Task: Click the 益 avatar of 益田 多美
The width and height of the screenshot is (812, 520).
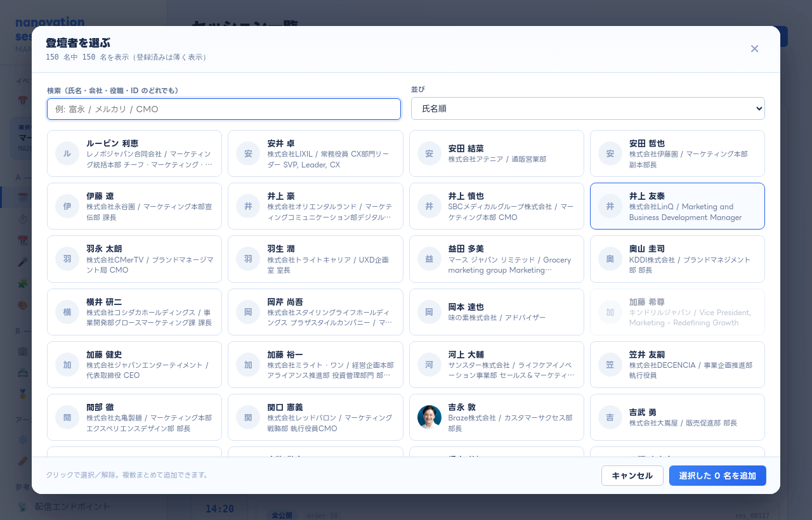Action: coord(429,259)
